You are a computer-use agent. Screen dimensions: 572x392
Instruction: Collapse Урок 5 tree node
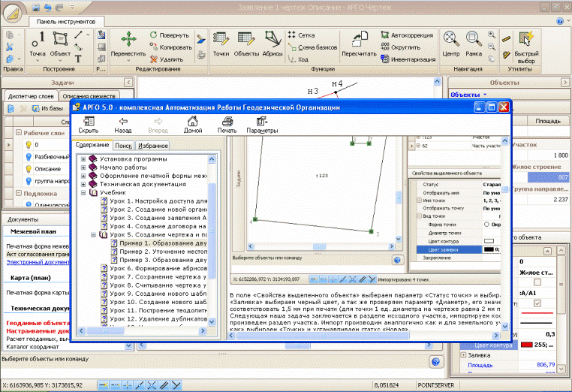point(93,235)
